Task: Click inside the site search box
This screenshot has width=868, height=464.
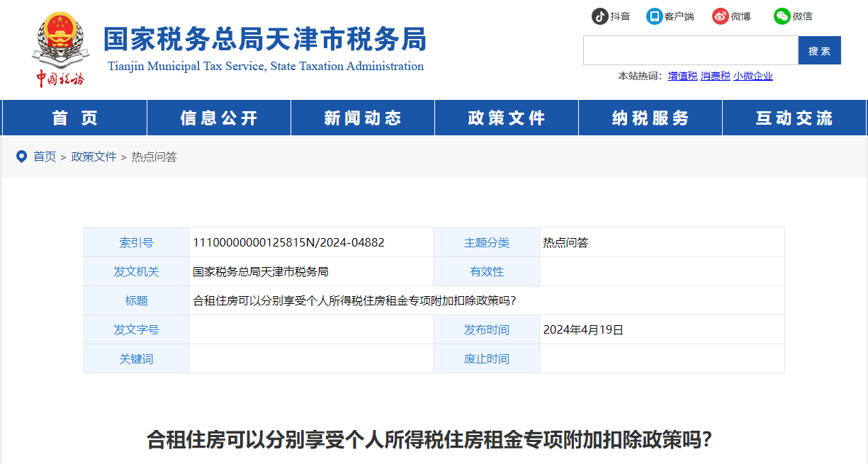Action: tap(690, 50)
